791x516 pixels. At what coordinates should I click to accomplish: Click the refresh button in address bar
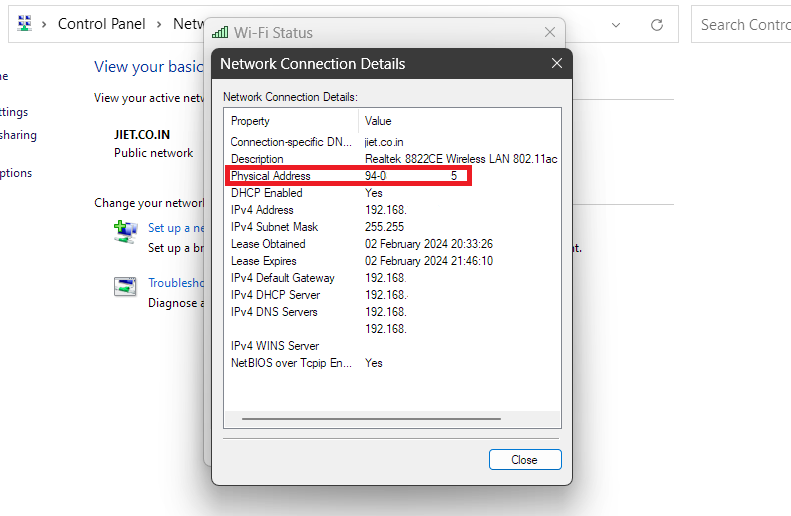pyautogui.click(x=657, y=24)
